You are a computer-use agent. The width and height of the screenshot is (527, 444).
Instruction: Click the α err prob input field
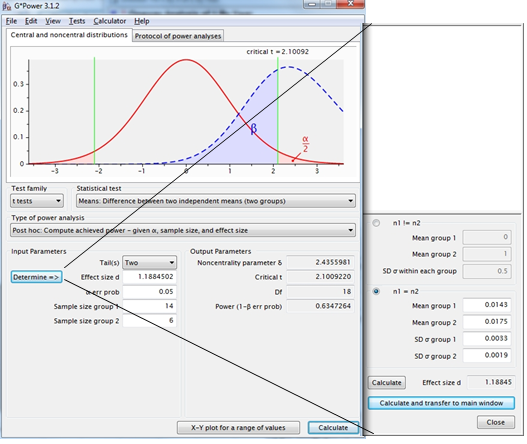150,292
